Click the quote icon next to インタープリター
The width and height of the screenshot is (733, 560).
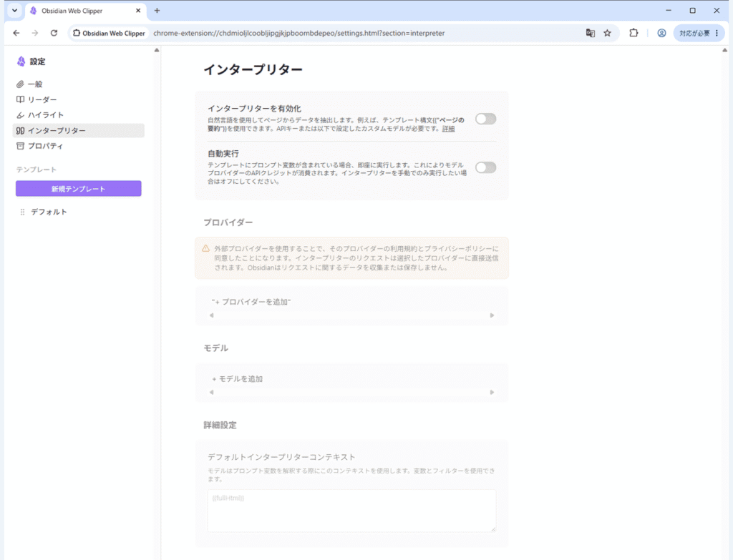click(20, 131)
